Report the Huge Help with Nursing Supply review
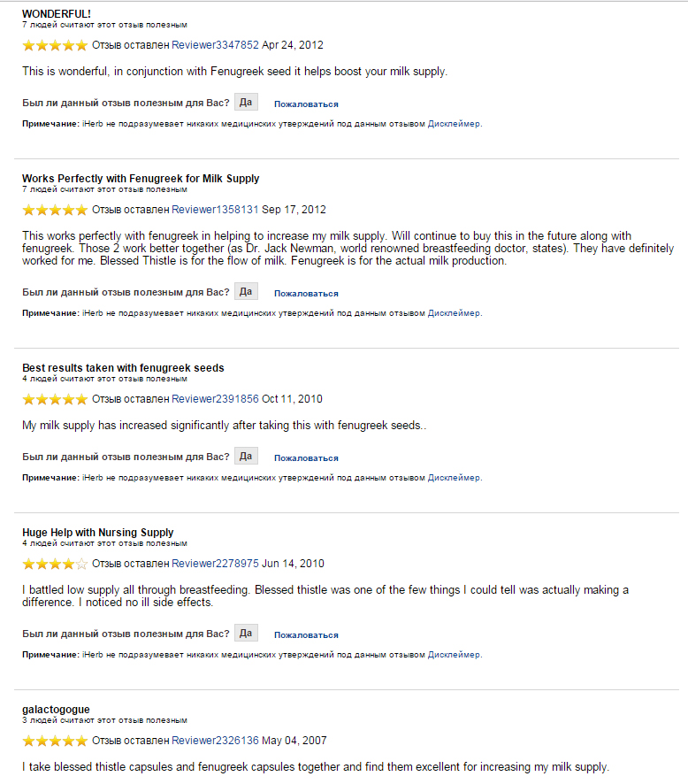This screenshot has width=688, height=784. pos(306,634)
